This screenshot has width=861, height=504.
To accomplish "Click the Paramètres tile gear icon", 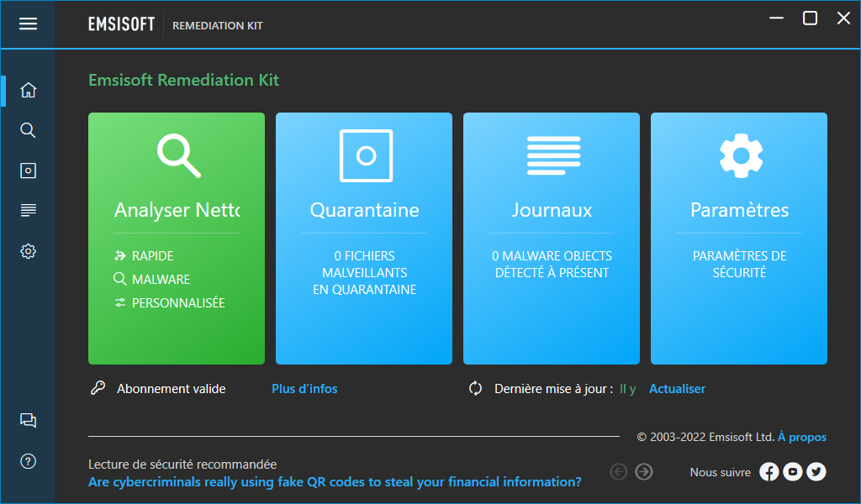I will click(x=741, y=155).
